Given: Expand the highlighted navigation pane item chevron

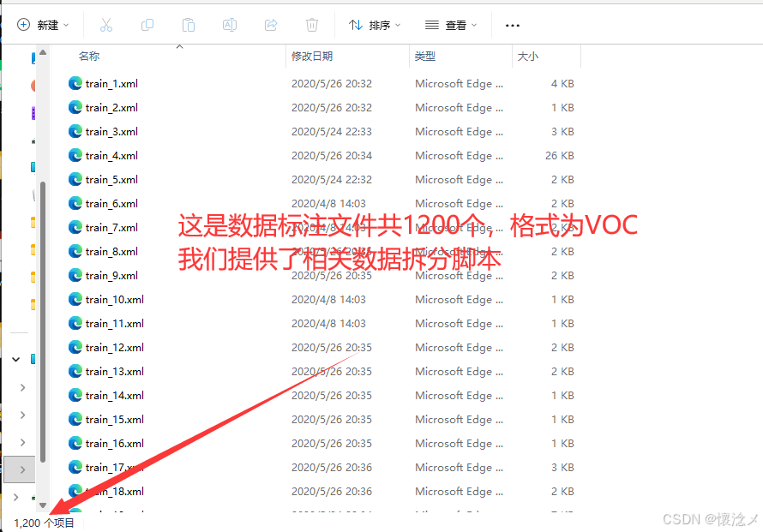Looking at the screenshot, I should (22, 469).
